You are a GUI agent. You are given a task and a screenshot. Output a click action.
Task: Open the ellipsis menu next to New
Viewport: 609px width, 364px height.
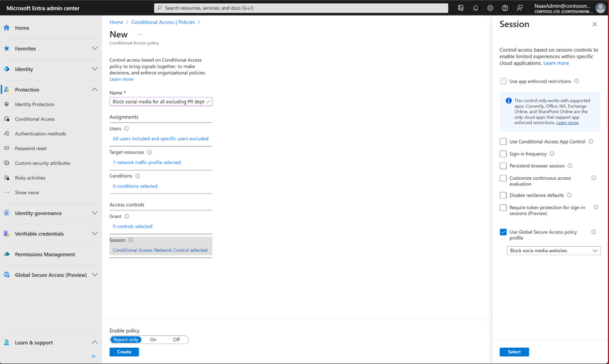tap(139, 34)
